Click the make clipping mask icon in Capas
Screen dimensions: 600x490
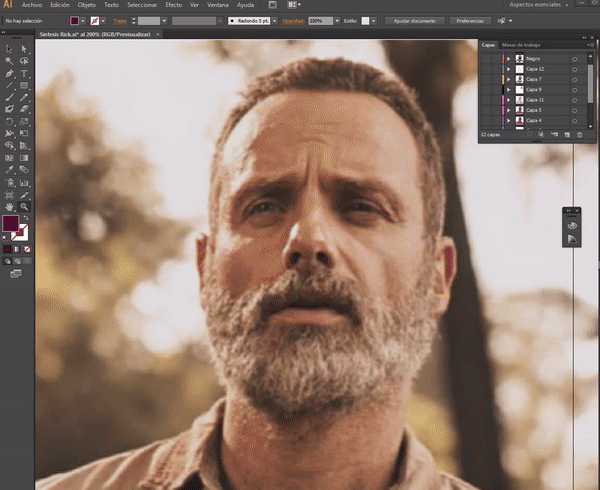541,135
